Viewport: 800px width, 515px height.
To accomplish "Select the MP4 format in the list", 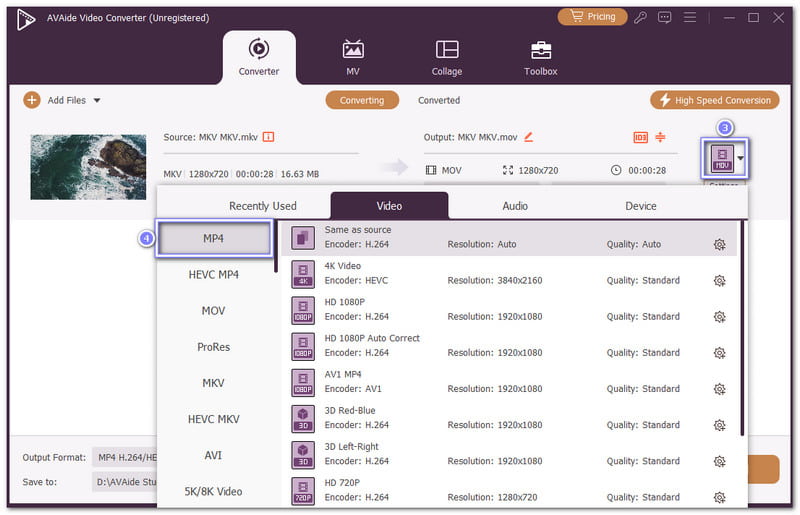I will [214, 238].
